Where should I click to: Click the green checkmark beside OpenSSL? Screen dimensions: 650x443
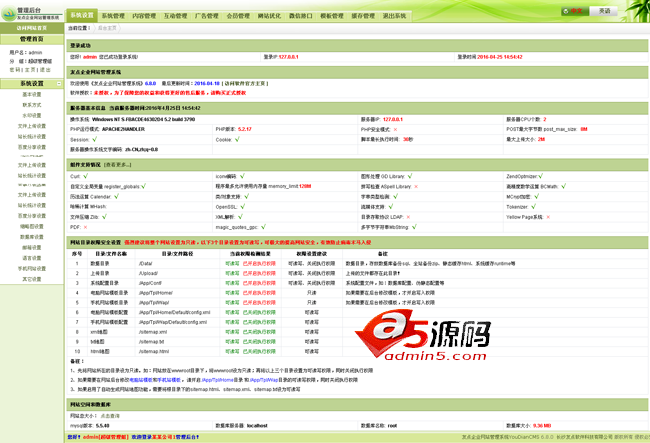(x=243, y=206)
